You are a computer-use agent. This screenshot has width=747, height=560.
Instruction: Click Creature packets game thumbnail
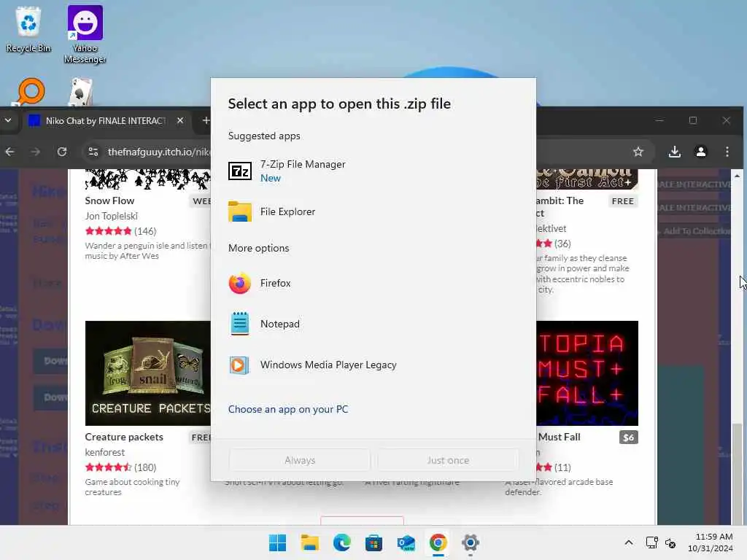click(x=147, y=373)
